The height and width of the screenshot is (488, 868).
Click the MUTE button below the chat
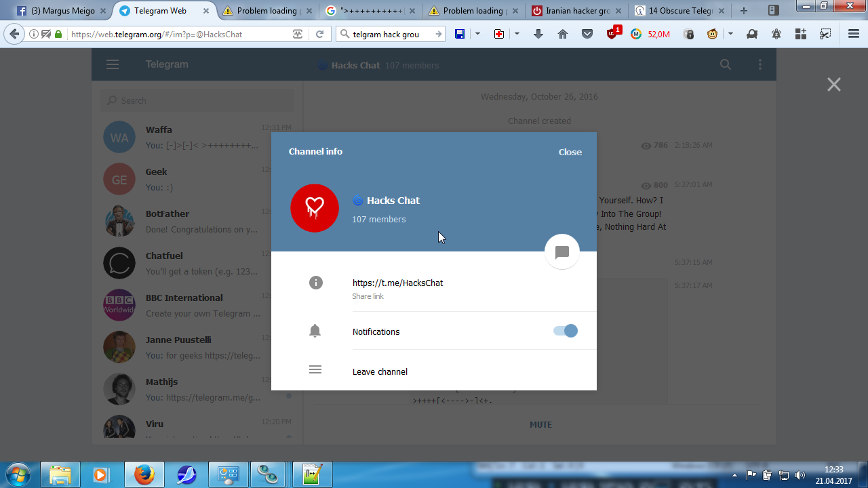[x=540, y=424]
